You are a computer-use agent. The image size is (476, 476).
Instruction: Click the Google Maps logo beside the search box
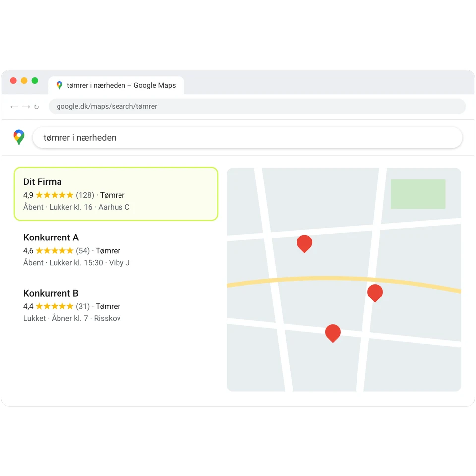19,137
